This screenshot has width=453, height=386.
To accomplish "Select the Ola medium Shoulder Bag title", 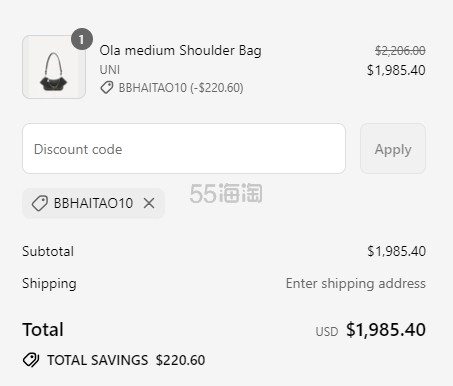I will coord(180,51).
